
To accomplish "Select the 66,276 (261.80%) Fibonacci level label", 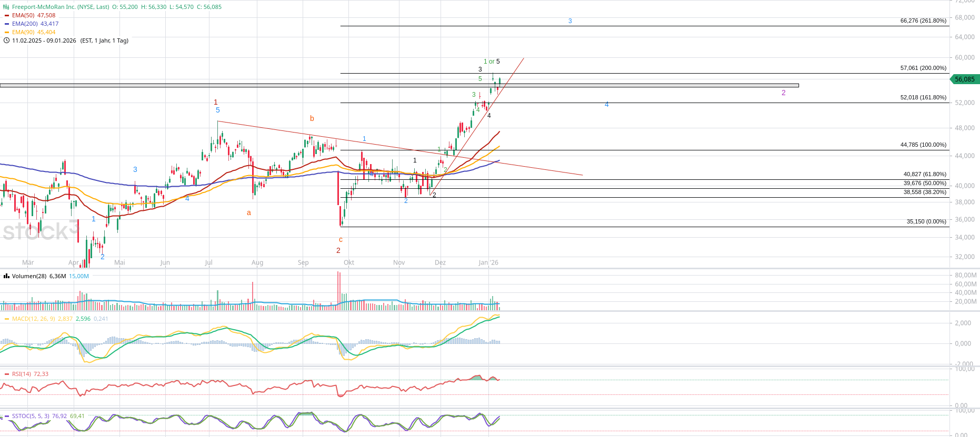I will tap(923, 21).
